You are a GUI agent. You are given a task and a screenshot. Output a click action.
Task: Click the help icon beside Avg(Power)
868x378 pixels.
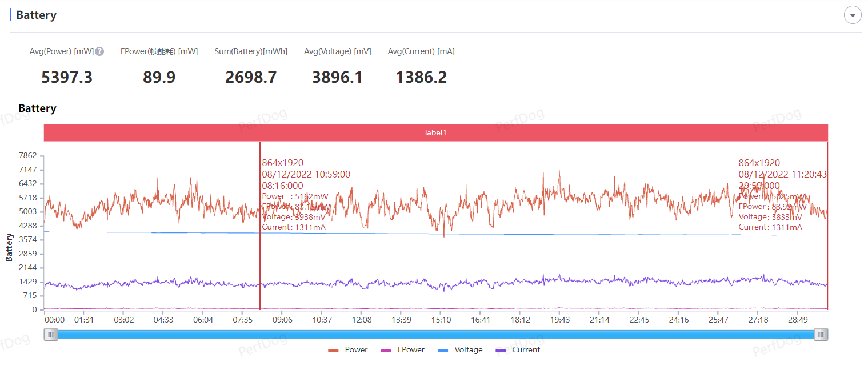(x=99, y=51)
